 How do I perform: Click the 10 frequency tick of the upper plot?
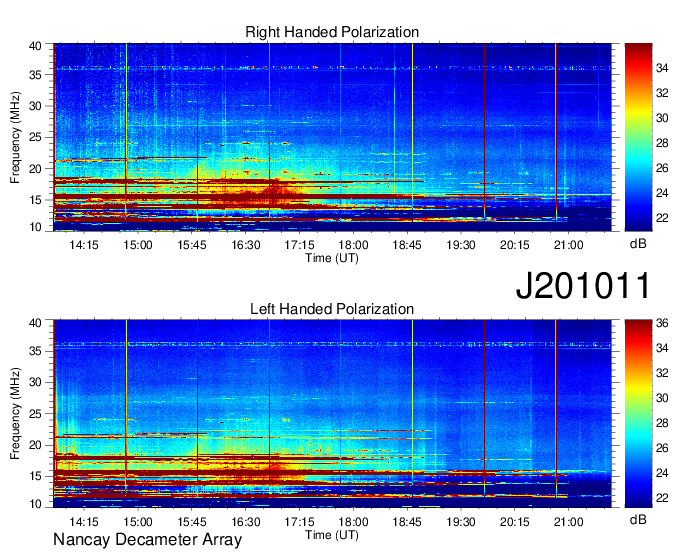point(35,227)
